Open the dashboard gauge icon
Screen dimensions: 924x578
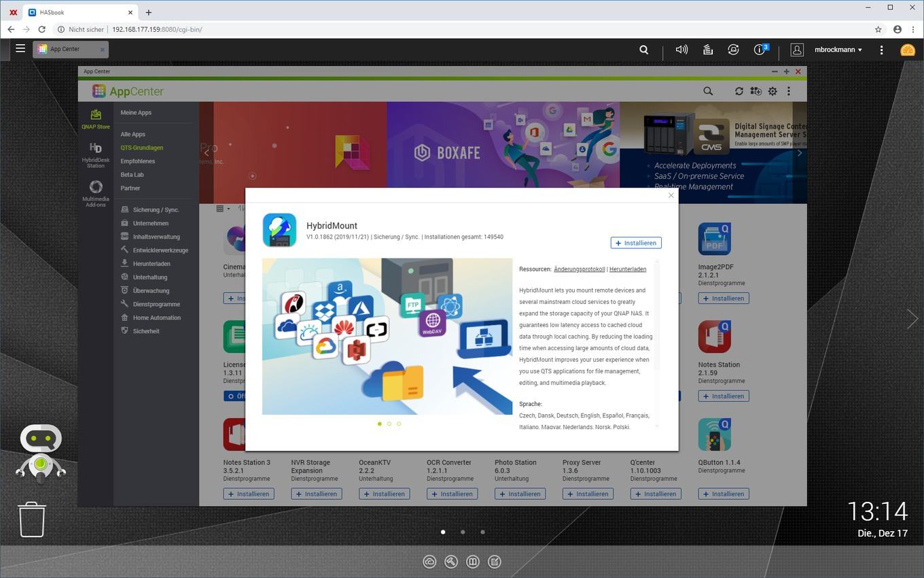[908, 50]
